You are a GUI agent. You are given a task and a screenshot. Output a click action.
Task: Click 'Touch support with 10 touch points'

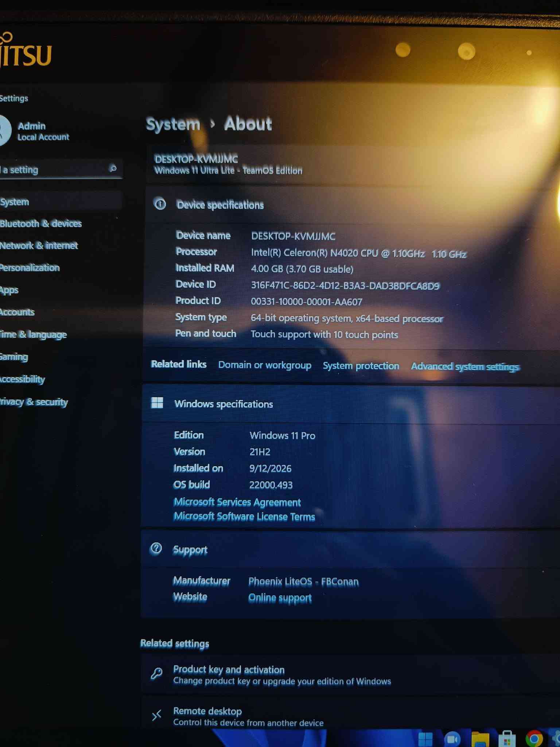(x=324, y=334)
